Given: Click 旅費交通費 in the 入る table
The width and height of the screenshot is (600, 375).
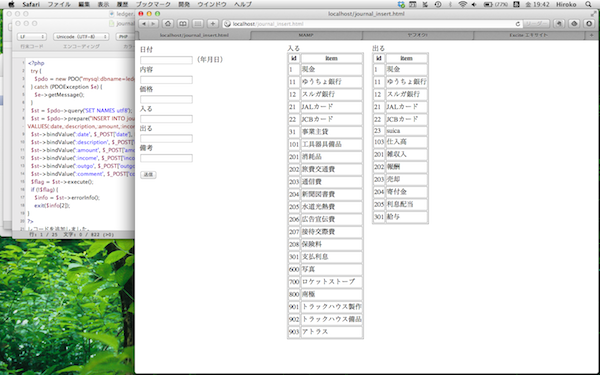Looking at the screenshot, I should (331, 169).
